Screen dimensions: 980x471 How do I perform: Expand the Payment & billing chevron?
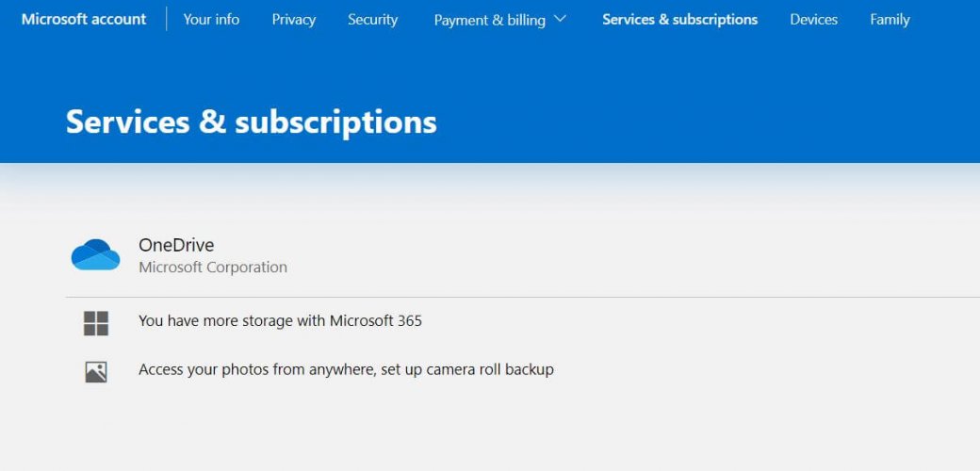pos(560,20)
